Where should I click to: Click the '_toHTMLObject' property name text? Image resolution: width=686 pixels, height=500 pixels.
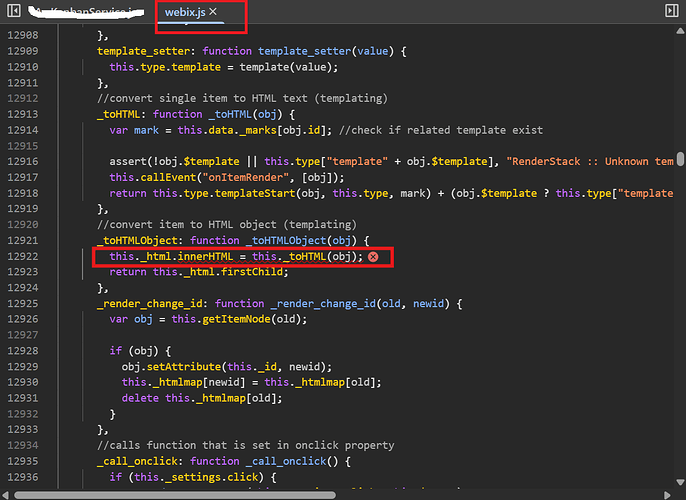(x=137, y=241)
